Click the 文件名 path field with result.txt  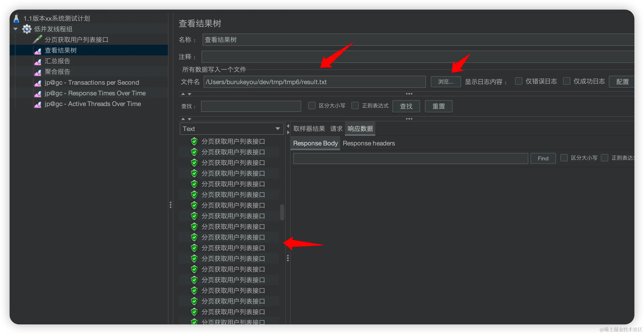point(315,82)
